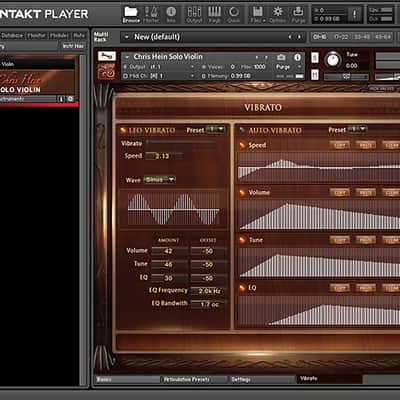Open the Browse folder icon
Screen dimensions: 400x400
click(131, 14)
